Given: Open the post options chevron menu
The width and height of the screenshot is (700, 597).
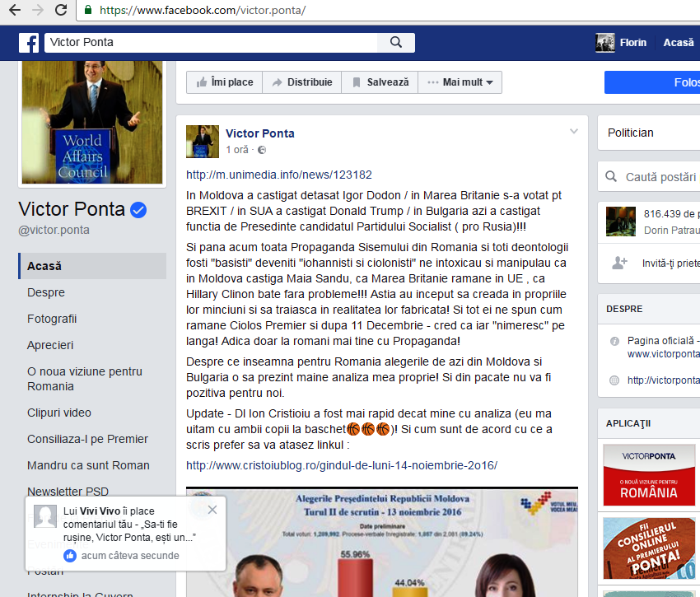Looking at the screenshot, I should click(574, 132).
